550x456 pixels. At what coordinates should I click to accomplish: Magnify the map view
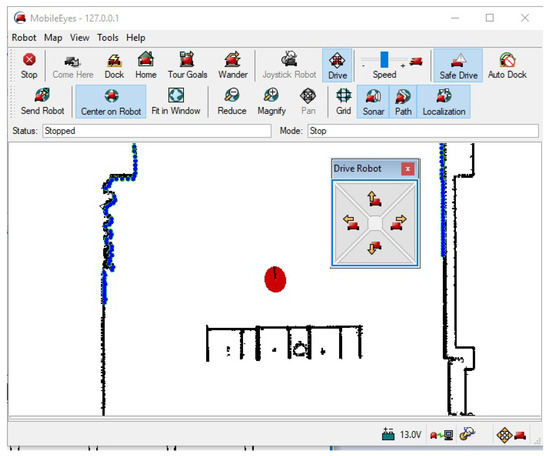pyautogui.click(x=271, y=101)
